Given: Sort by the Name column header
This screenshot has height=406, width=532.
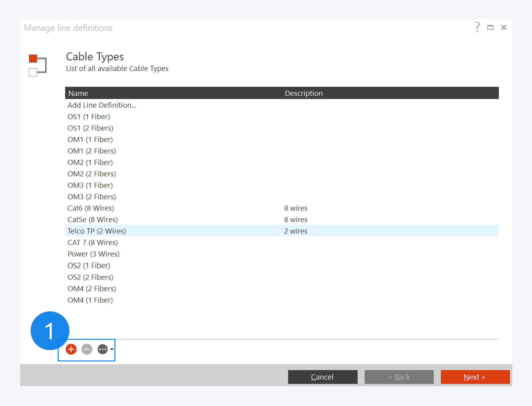Looking at the screenshot, I should coord(78,93).
